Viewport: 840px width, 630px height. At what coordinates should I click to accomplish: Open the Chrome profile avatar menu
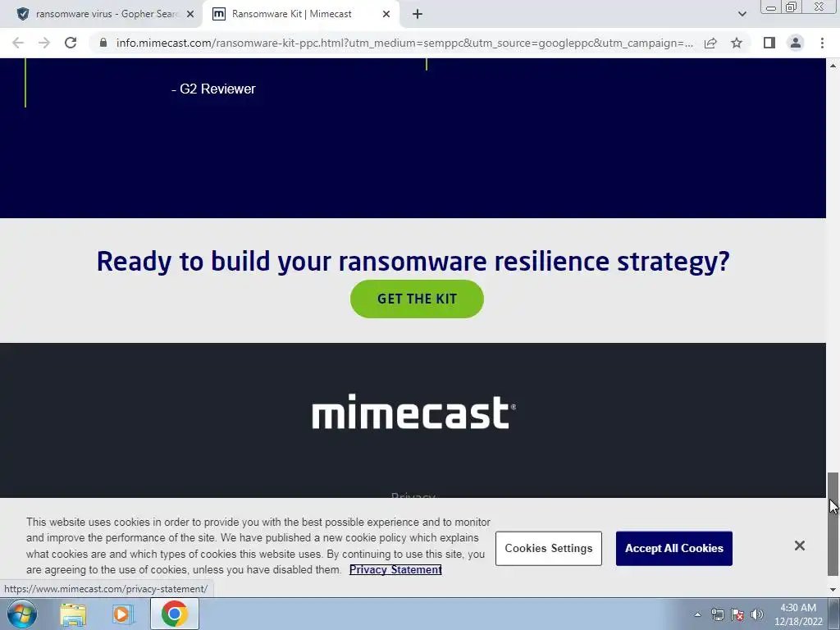point(796,43)
